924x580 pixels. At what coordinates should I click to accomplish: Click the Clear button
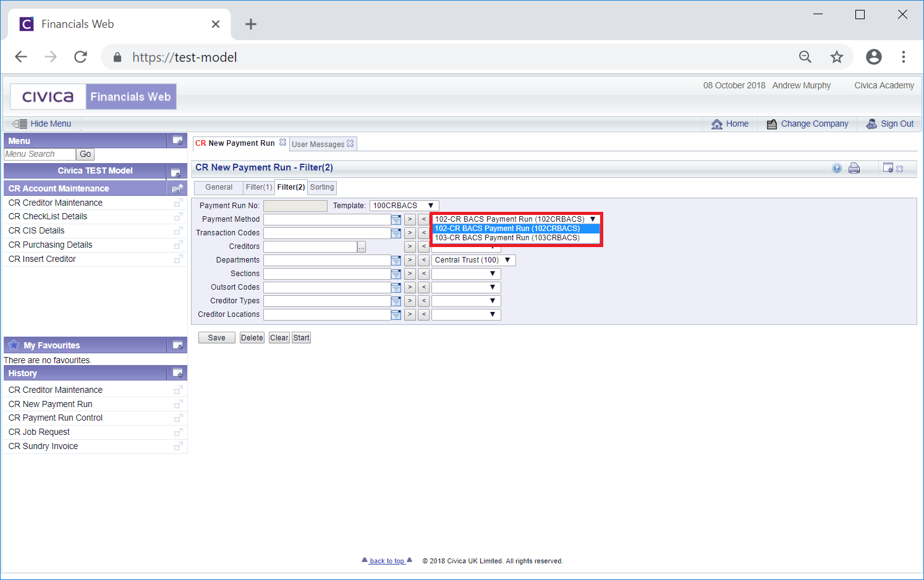(x=279, y=338)
